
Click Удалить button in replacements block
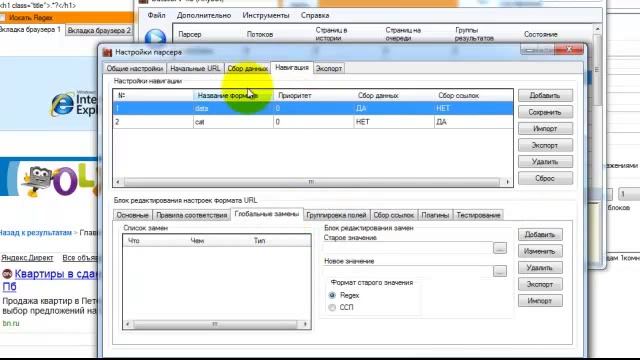pos(540,268)
